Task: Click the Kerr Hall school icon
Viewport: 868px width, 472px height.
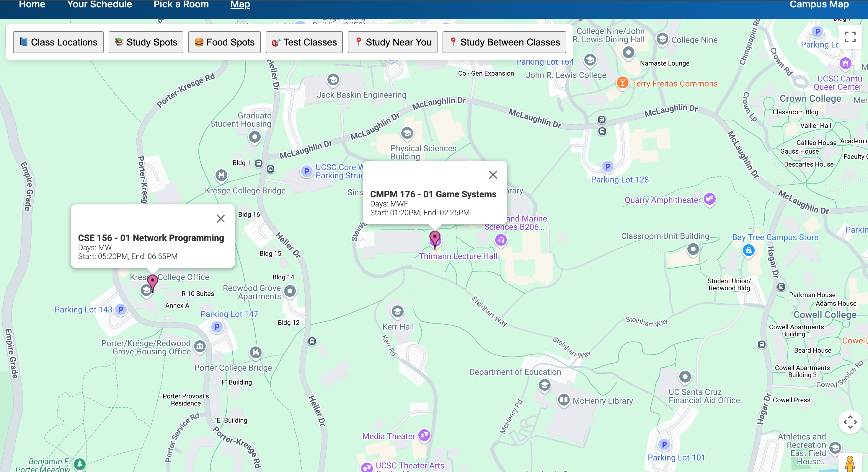Action: [x=397, y=312]
